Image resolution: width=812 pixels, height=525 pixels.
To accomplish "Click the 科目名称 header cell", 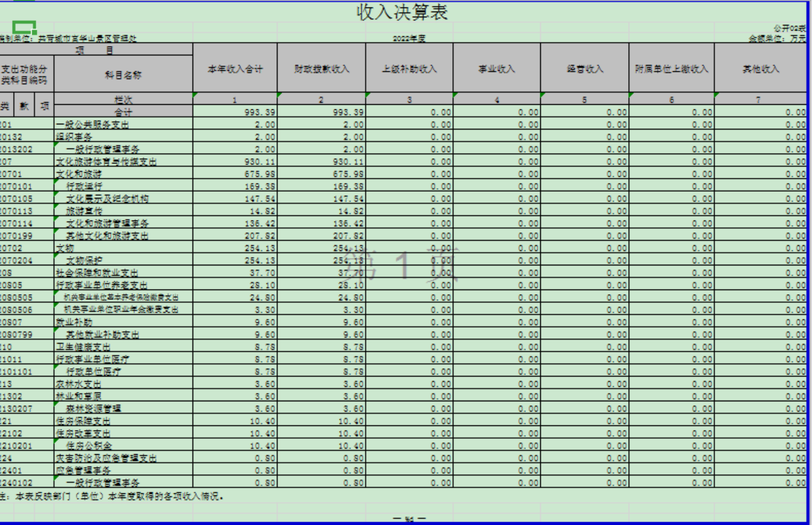I will pyautogui.click(x=123, y=74).
